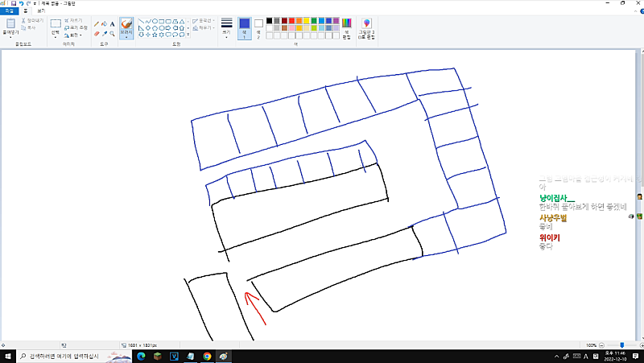644x363 pixels.
Task: Choose the yellow color swatch
Action: point(307,21)
